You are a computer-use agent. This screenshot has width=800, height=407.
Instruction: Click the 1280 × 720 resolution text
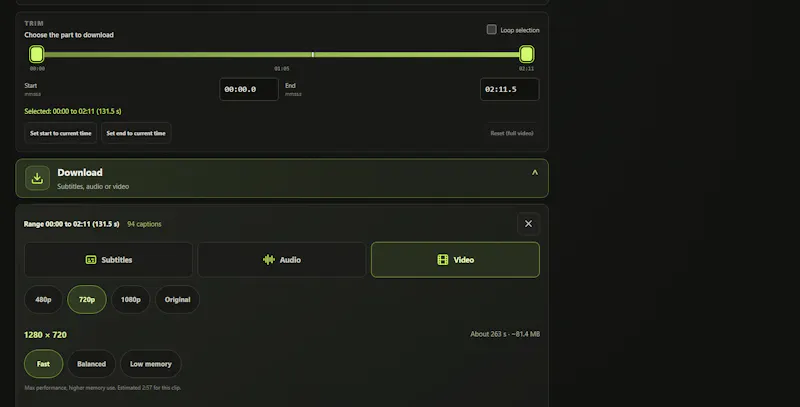tap(45, 335)
